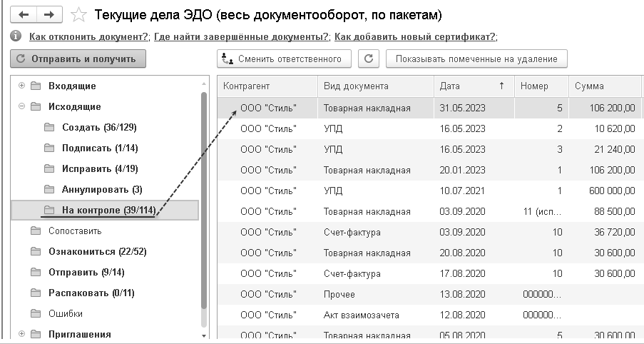
Task: Click folder icon next to Исправить (4/19)
Action: point(49,168)
